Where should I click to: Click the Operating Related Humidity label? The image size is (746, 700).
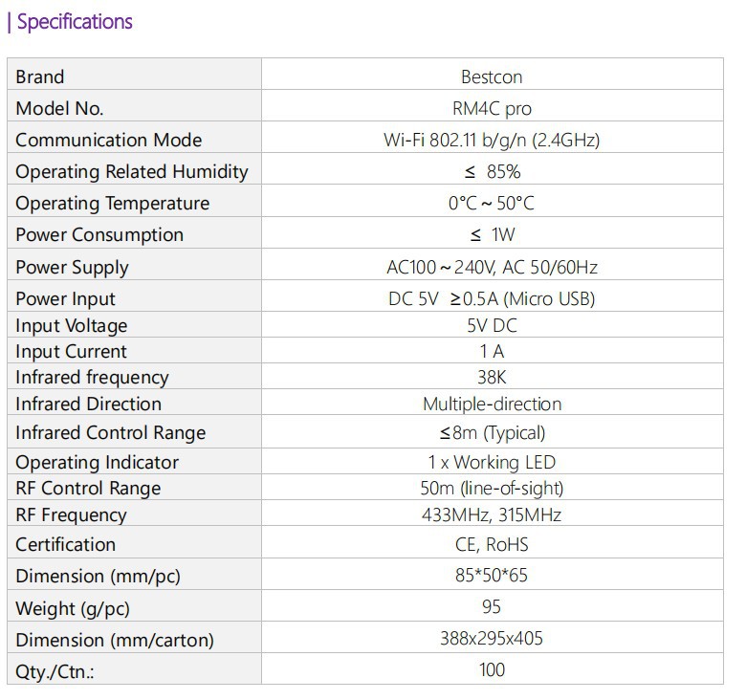point(131,171)
